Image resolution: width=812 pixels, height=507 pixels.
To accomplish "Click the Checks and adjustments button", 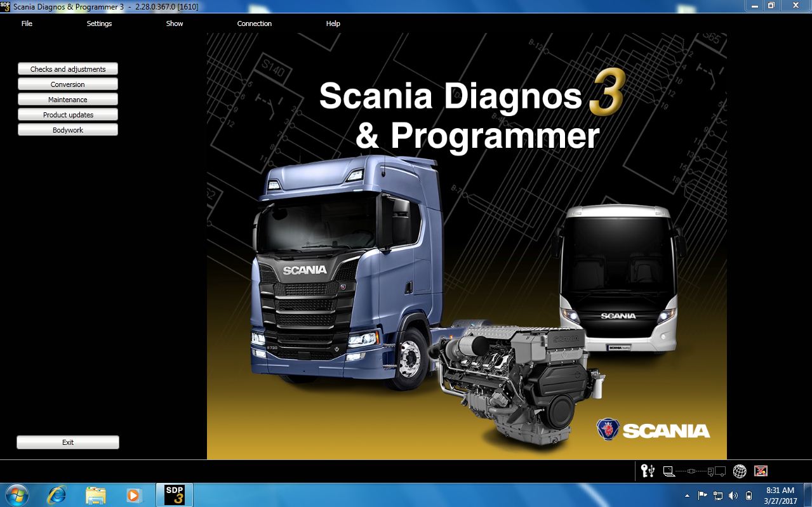I will (x=68, y=69).
